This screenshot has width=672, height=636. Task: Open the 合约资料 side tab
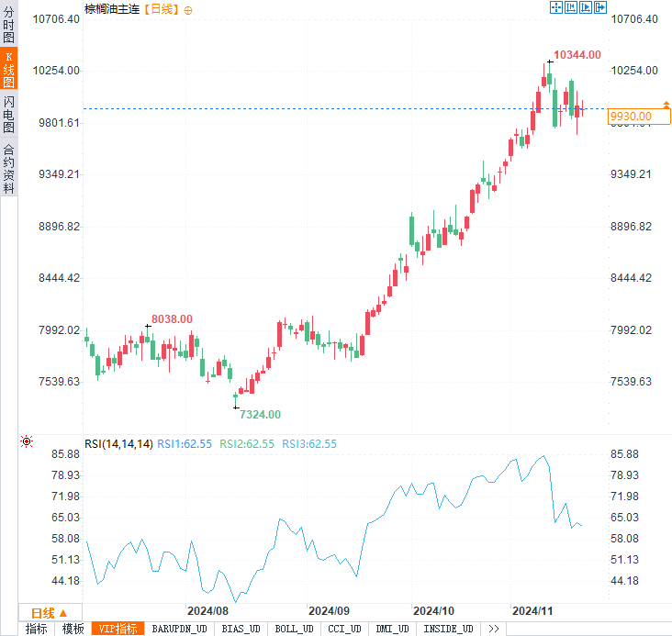coord(9,168)
